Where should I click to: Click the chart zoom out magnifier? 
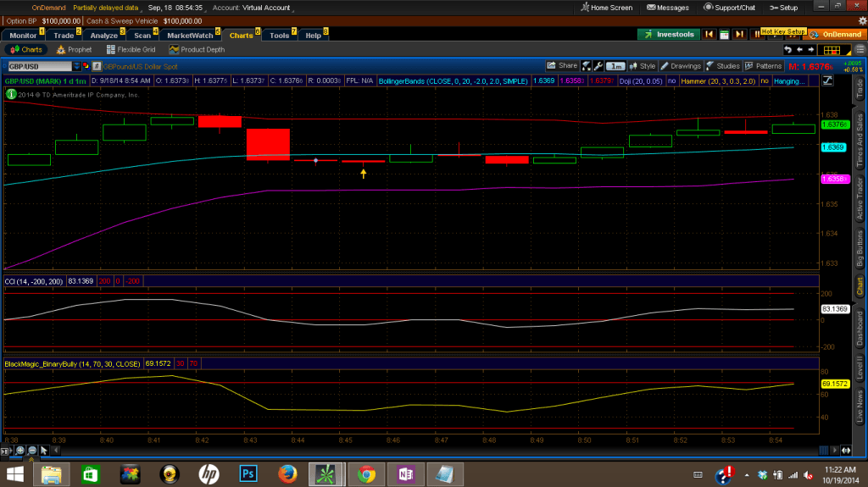pyautogui.click(x=32, y=451)
